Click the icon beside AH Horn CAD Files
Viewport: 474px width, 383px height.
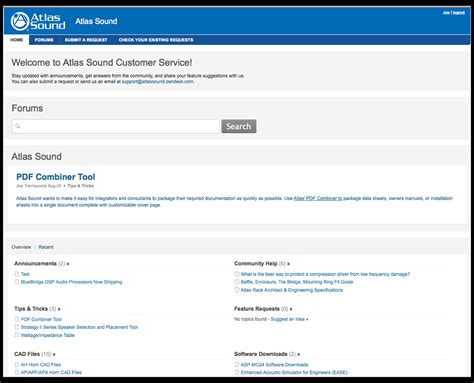[x=17, y=364]
